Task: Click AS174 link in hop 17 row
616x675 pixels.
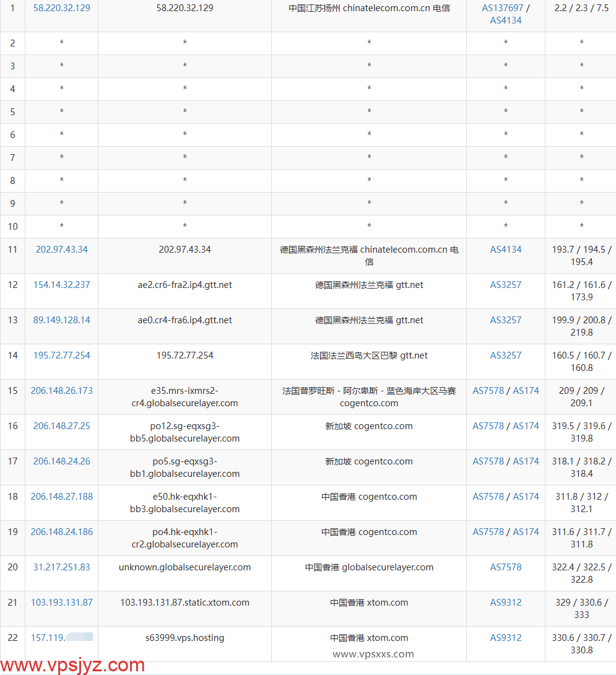Action: coord(526,461)
